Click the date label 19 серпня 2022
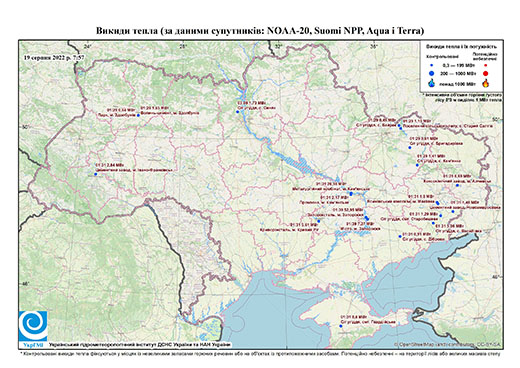The image size is (520, 368). (x=54, y=57)
